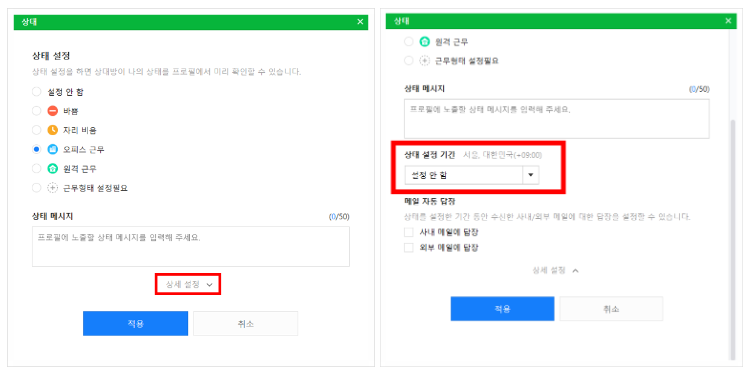Click the right dialog vertical scrollbar

point(732,239)
